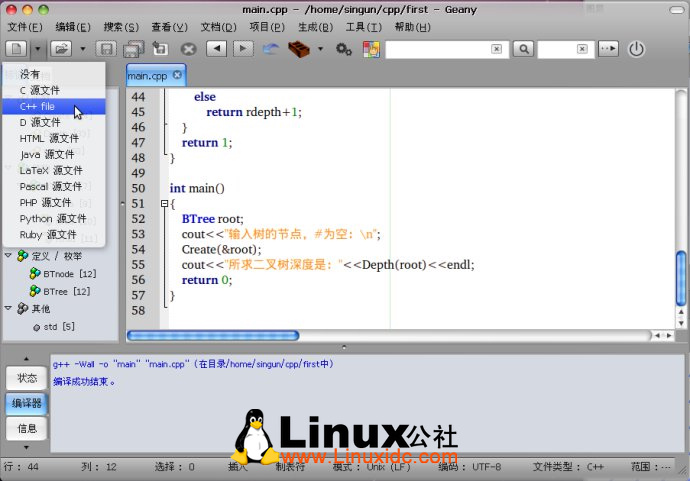Click the Compile toolbar icon
This screenshot has height=481, width=690.
point(271,49)
